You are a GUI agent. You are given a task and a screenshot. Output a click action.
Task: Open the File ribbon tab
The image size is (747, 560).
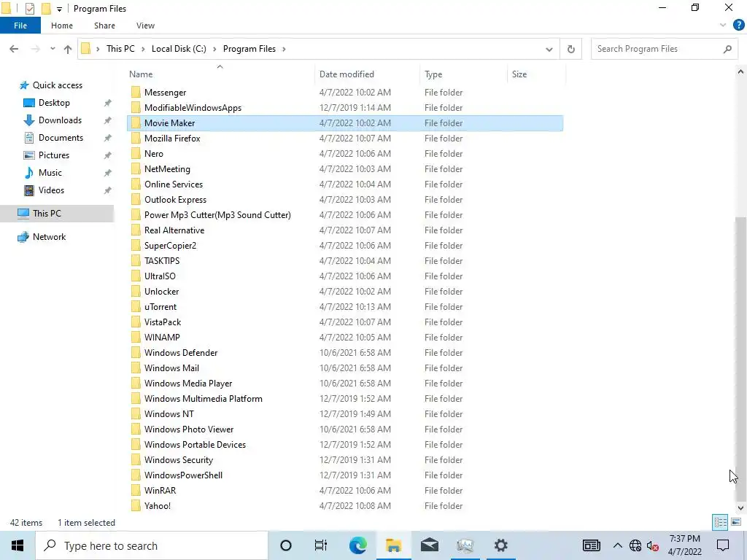pyautogui.click(x=20, y=26)
